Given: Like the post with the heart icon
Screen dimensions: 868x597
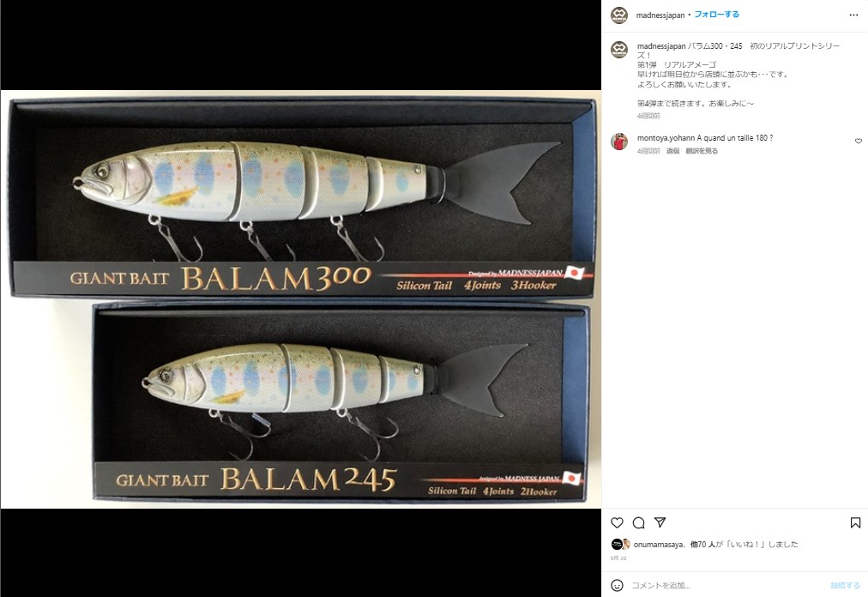Looking at the screenshot, I should tap(617, 522).
